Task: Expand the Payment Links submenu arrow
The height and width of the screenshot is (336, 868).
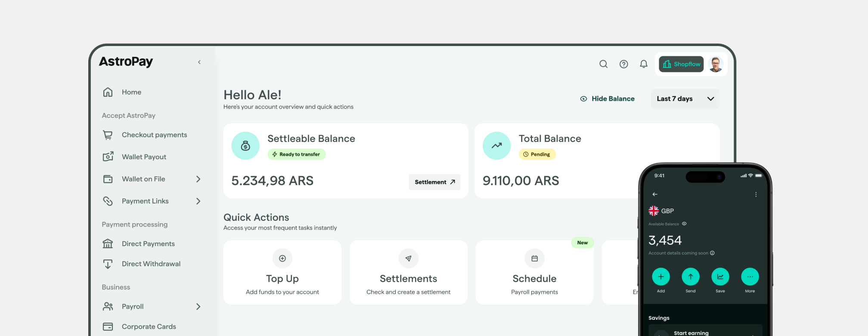Action: pos(198,201)
